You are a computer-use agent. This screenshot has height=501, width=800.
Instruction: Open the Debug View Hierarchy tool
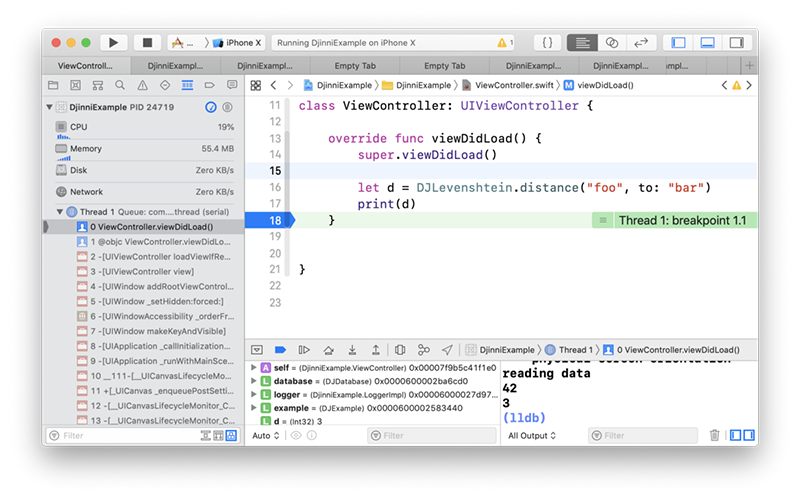400,350
